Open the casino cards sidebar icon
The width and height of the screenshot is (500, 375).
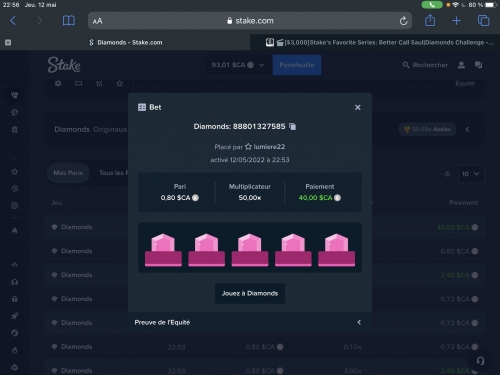coord(14,95)
